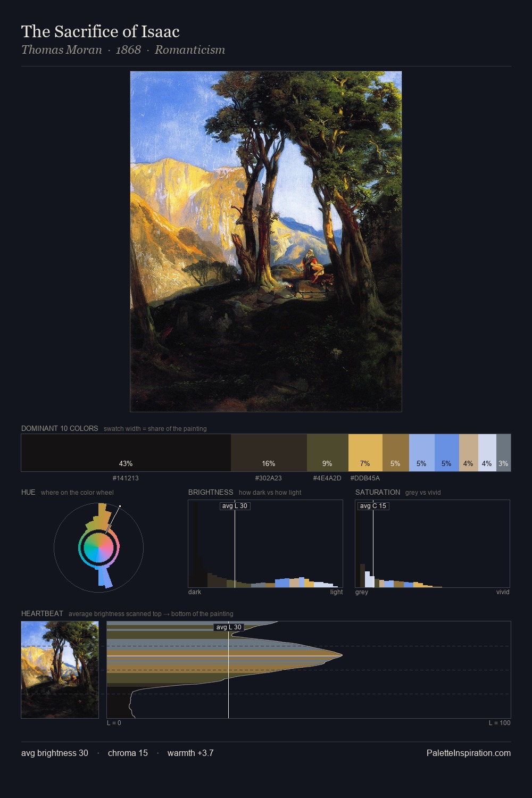The image size is (532, 798).
Task: Click the L = 100 axis label
Action: 500,723
